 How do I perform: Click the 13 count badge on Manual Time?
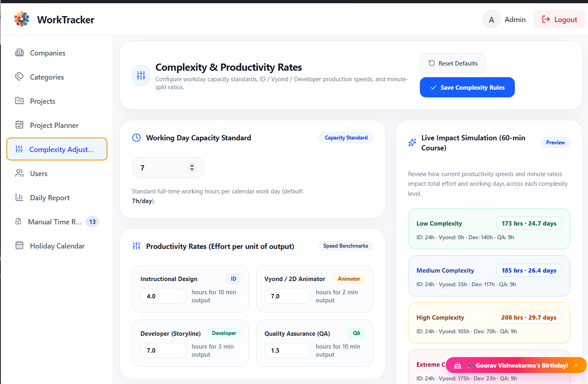[93, 222]
